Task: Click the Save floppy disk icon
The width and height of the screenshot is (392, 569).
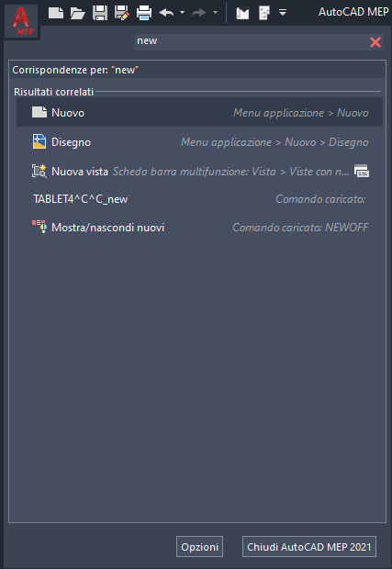Action: [x=100, y=13]
